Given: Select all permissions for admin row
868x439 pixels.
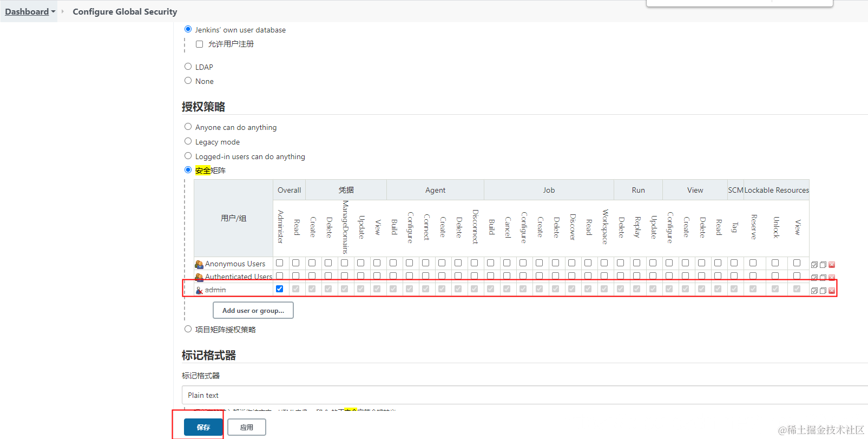Looking at the screenshot, I should (814, 291).
